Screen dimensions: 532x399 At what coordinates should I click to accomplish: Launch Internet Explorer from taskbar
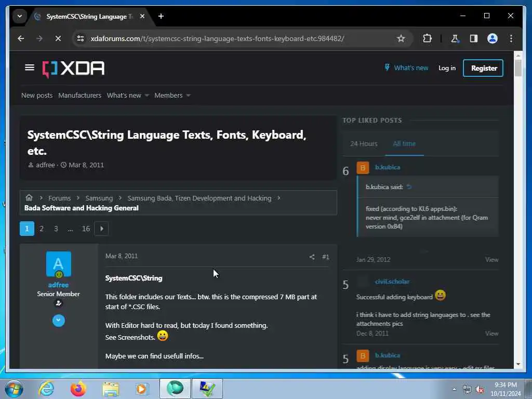point(46,389)
